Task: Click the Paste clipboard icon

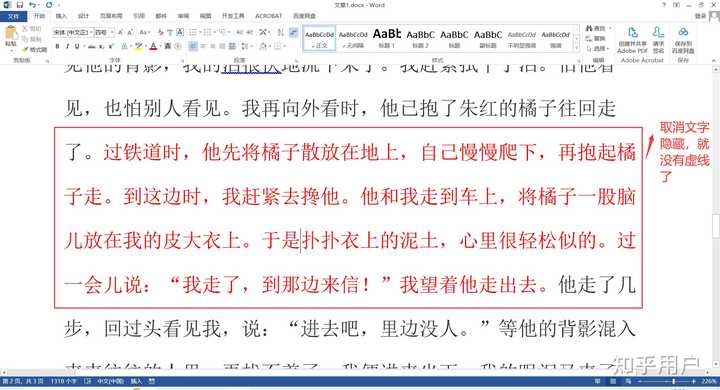Action: pyautogui.click(x=11, y=33)
